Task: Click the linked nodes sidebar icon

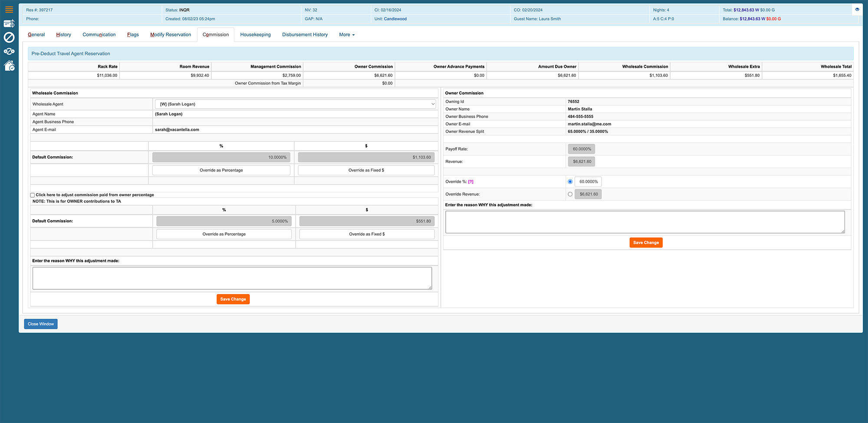Action: click(9, 51)
